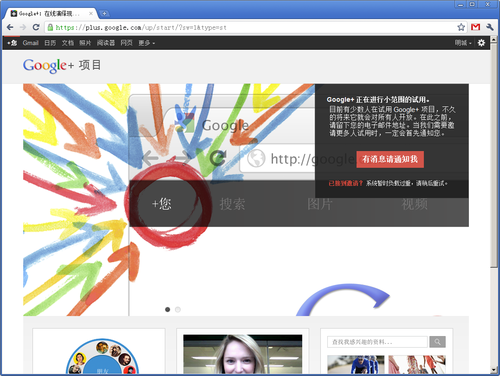The image size is (500, 376).
Task: Click the cyclists photo thumbnail
Action: tap(356, 365)
